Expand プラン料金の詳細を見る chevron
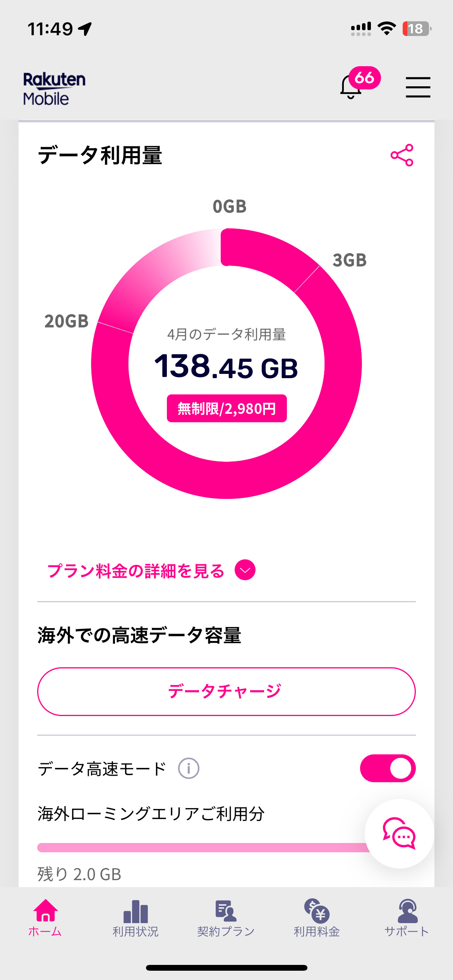This screenshot has width=453, height=980. tap(245, 570)
